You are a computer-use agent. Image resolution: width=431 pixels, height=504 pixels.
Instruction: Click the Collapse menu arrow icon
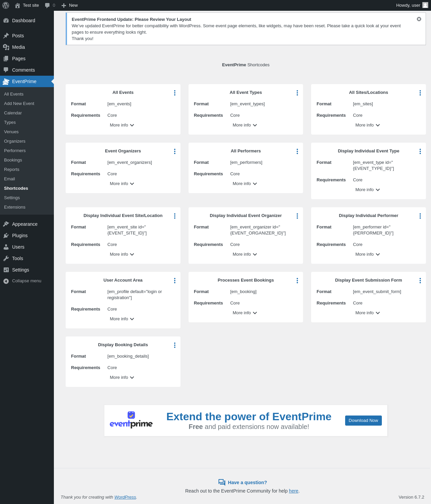(x=6, y=281)
